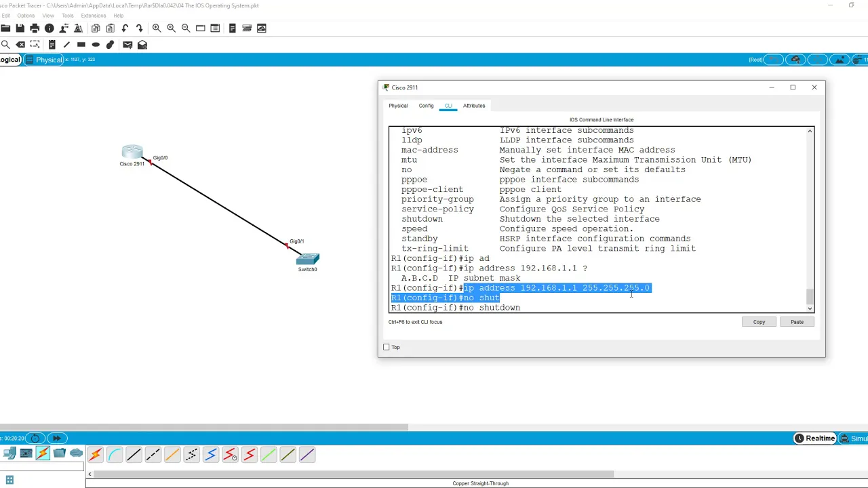Image resolution: width=868 pixels, height=488 pixels.
Task: Select the Serial DCE cable with clock
Action: (x=230, y=455)
